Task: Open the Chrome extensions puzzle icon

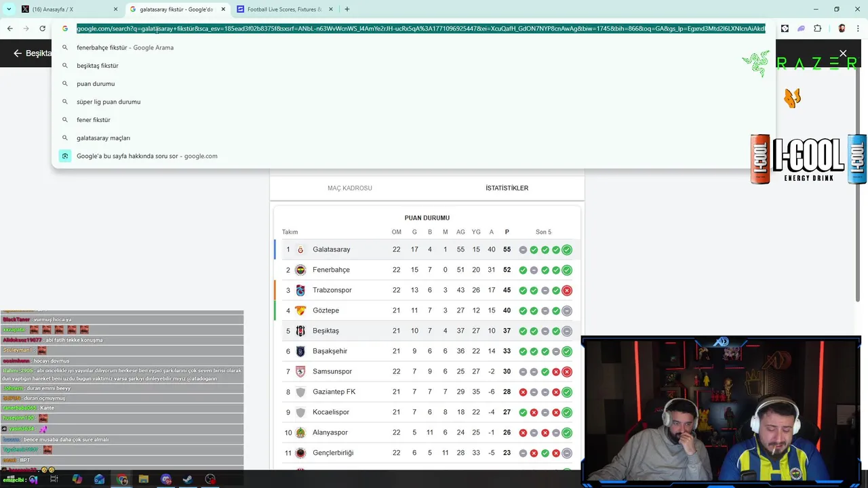Action: (817, 28)
